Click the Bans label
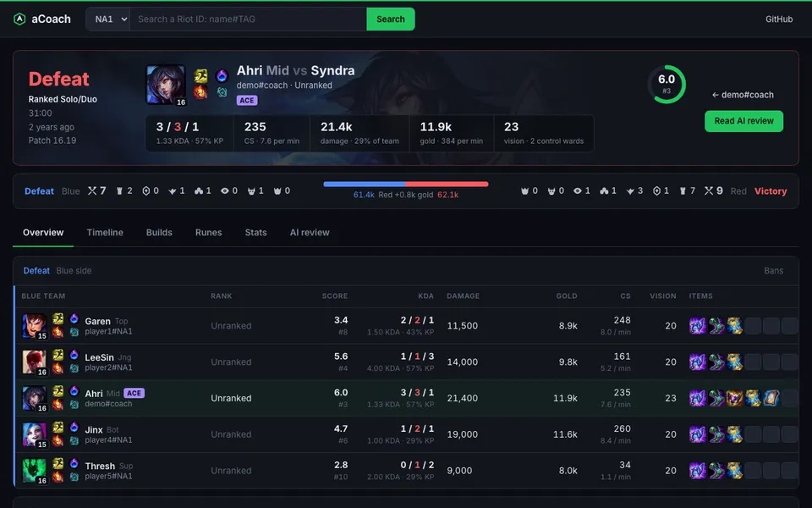 773,271
